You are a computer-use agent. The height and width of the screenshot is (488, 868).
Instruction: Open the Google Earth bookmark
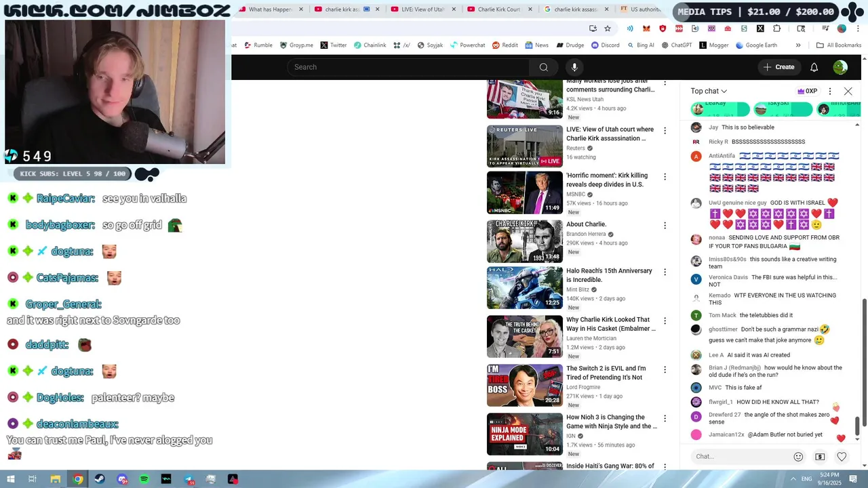(755, 45)
